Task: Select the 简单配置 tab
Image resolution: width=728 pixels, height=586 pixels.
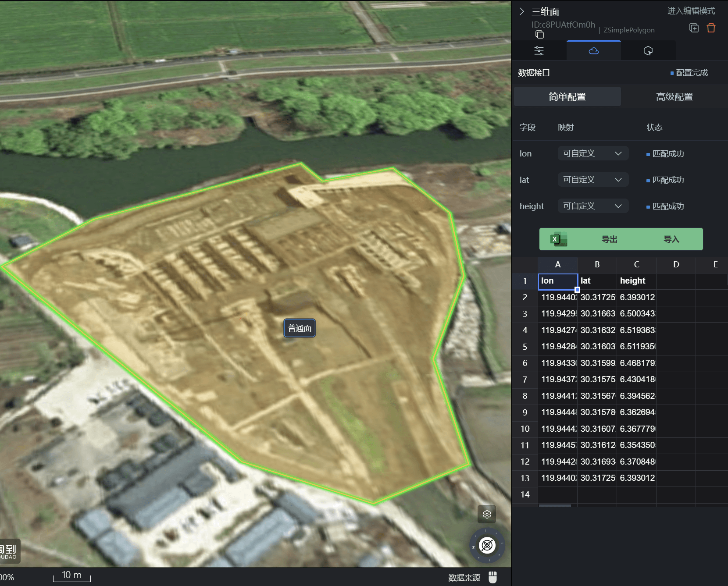Action: tap(567, 96)
